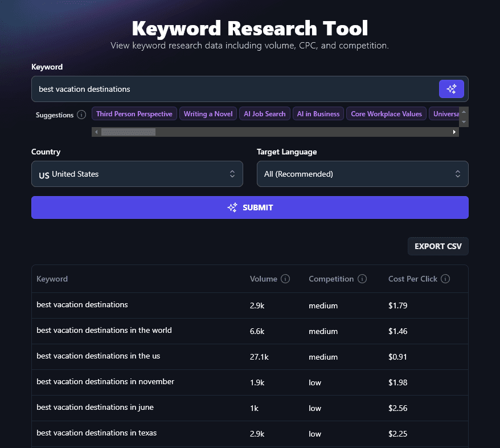This screenshot has width=500, height=448.
Task: Open the Target Language dropdown
Action: tap(362, 174)
